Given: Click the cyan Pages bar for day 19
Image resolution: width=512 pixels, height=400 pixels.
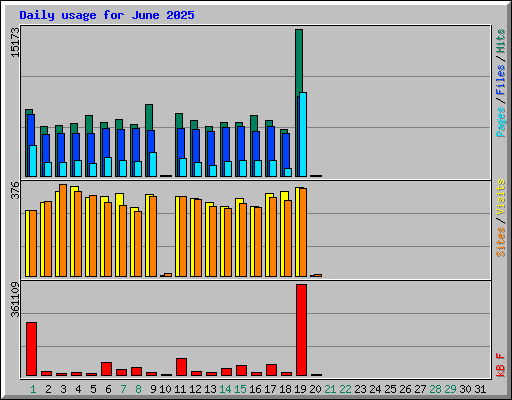Looking at the screenshot, I should tap(303, 135).
